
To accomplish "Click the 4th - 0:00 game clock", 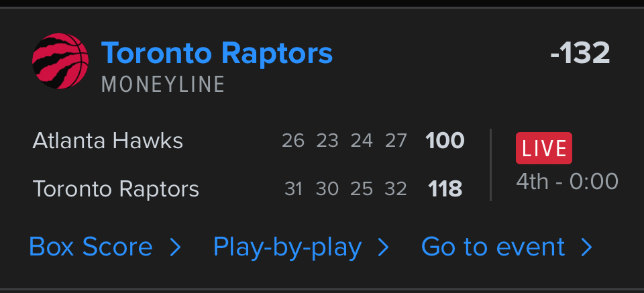I will tap(567, 181).
